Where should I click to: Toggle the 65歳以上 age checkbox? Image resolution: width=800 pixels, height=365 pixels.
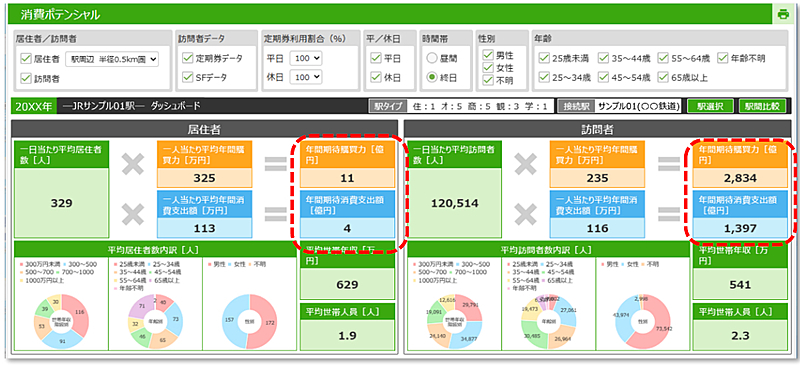(x=663, y=78)
